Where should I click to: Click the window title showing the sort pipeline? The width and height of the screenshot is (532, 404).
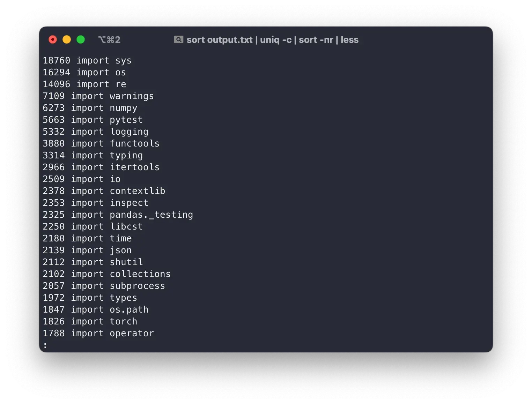(272, 40)
